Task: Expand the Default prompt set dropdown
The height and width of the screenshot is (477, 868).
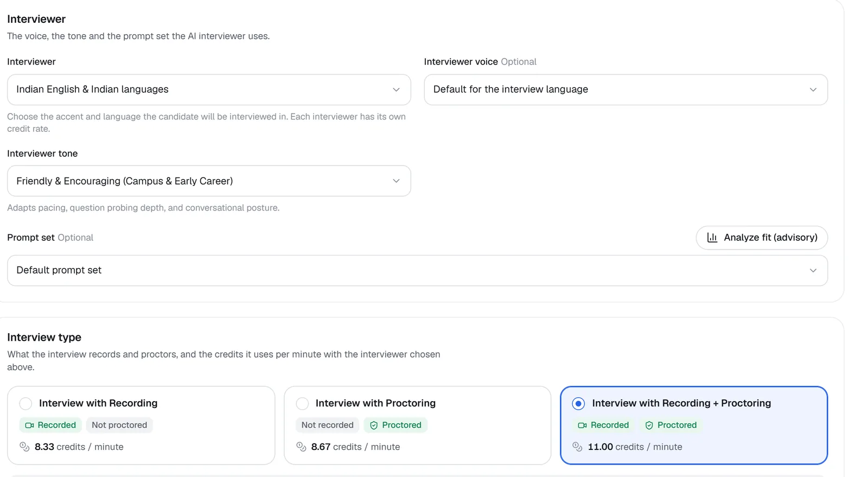Action: click(417, 270)
